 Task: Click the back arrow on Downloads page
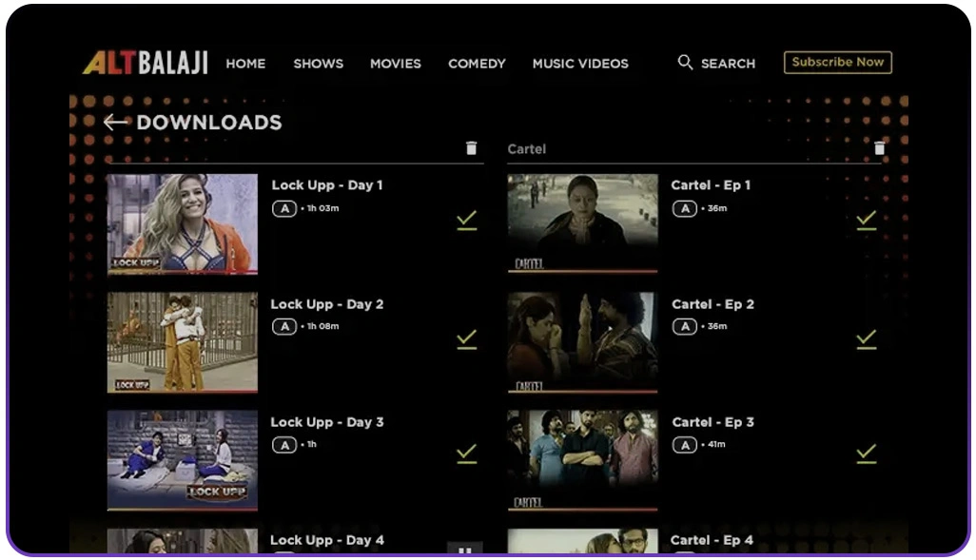click(115, 122)
